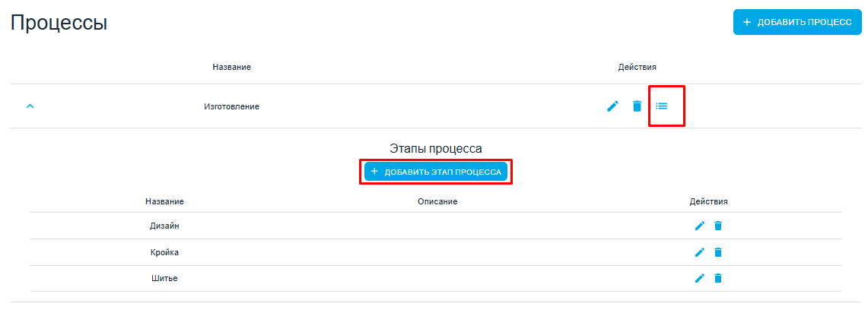Click the Дизайн stage name
The image size is (868, 313).
[x=164, y=226]
